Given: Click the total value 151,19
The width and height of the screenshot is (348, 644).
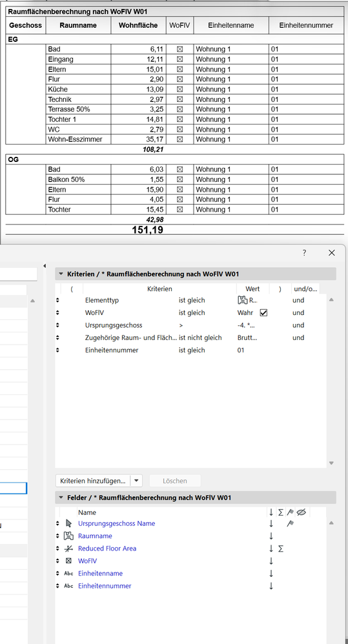Looking at the screenshot, I should [x=147, y=230].
